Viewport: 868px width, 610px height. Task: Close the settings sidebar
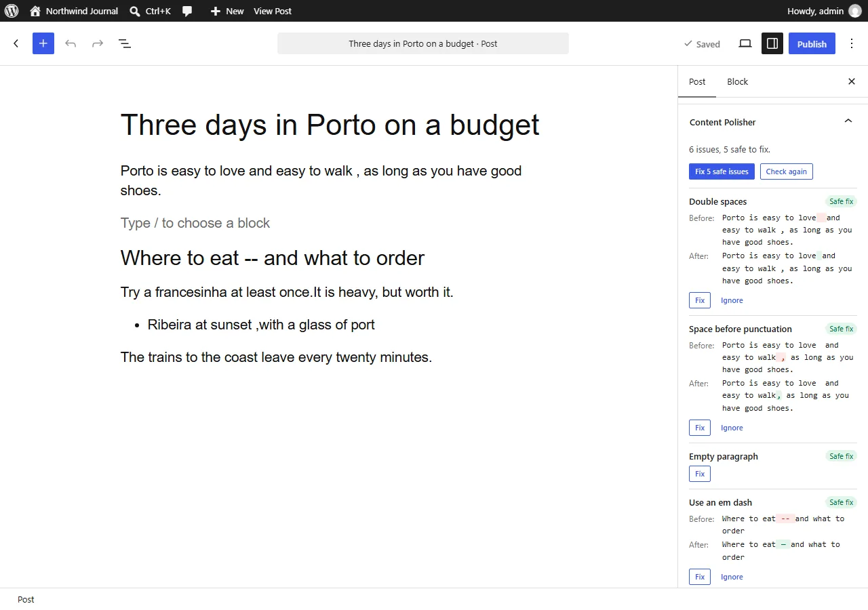[x=852, y=81]
